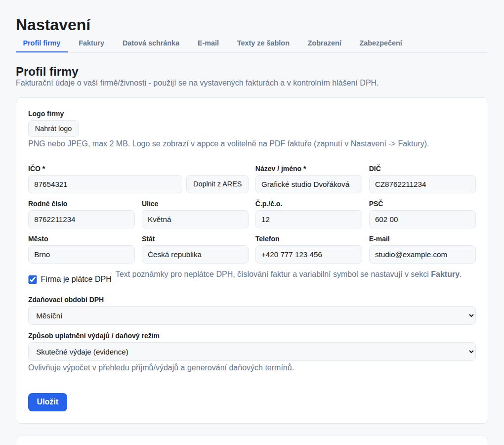Click the bold Faktury word in the note
This screenshot has width=504, height=445.
click(445, 274)
